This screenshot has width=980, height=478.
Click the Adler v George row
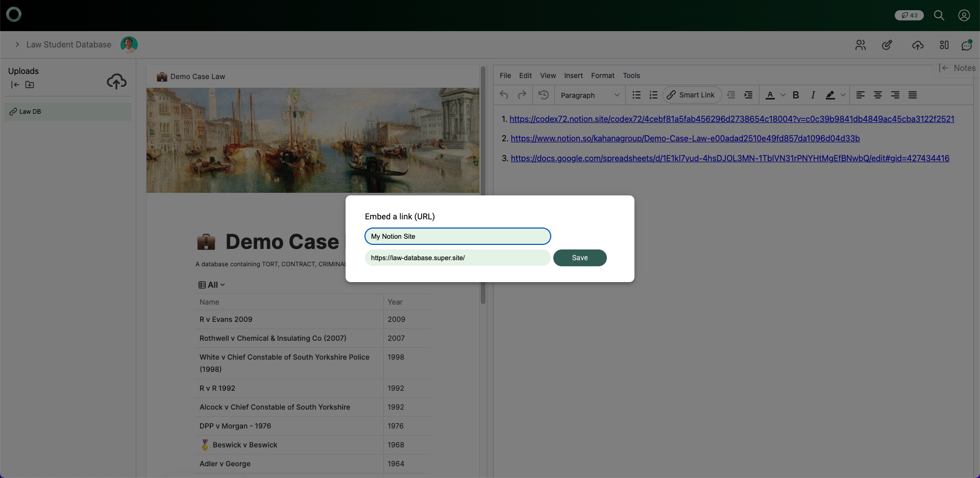click(x=313, y=464)
